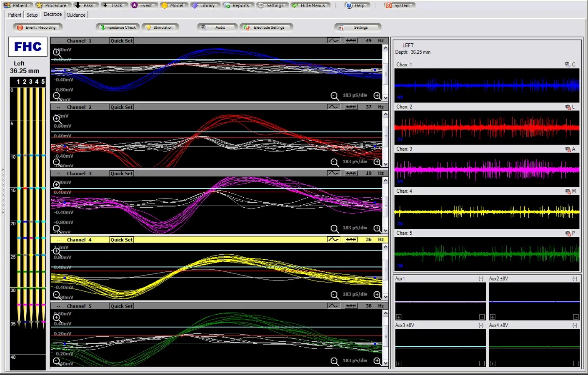Click the Audio function icon

(204, 27)
